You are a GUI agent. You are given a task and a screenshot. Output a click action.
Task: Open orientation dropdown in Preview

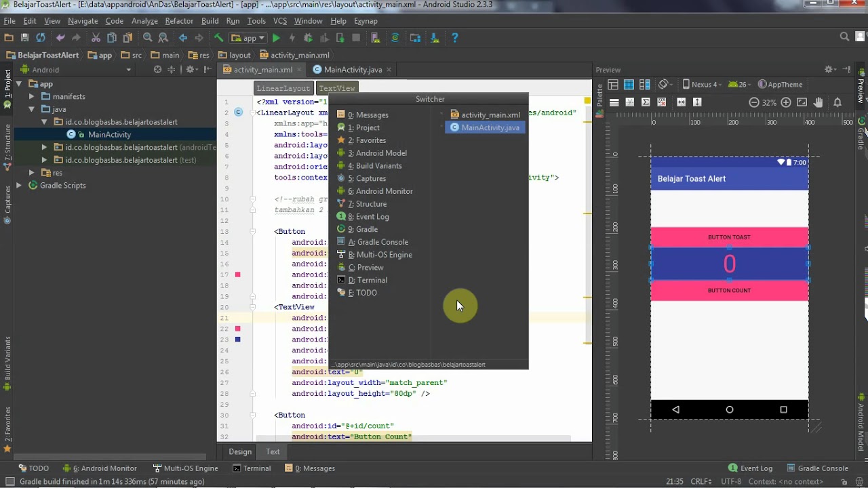click(x=666, y=85)
